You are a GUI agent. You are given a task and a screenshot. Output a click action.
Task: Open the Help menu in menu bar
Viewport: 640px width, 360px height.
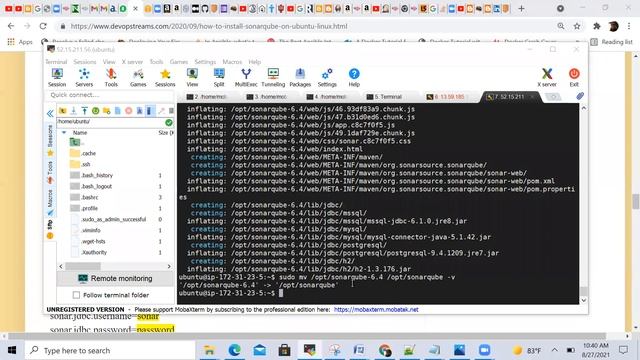pyautogui.click(x=254, y=62)
